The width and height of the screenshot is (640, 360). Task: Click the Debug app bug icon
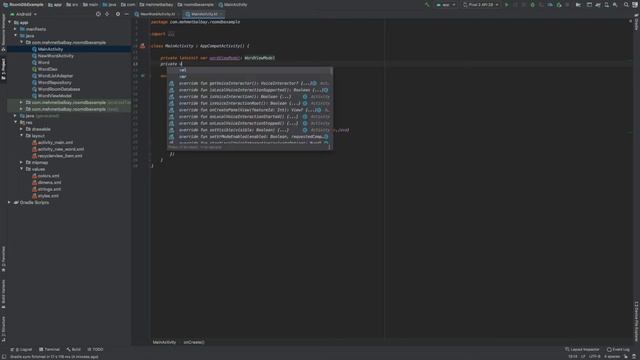(532, 5)
